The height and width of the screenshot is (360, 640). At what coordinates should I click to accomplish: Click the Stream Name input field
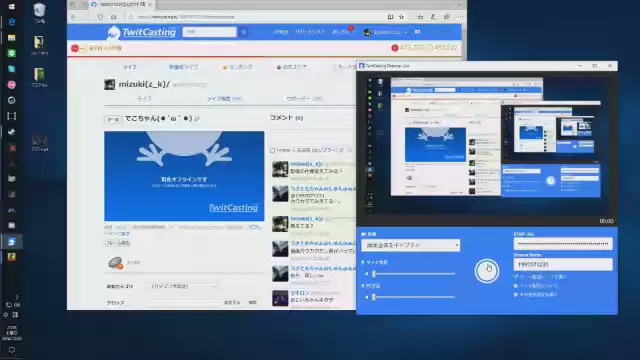(563, 264)
